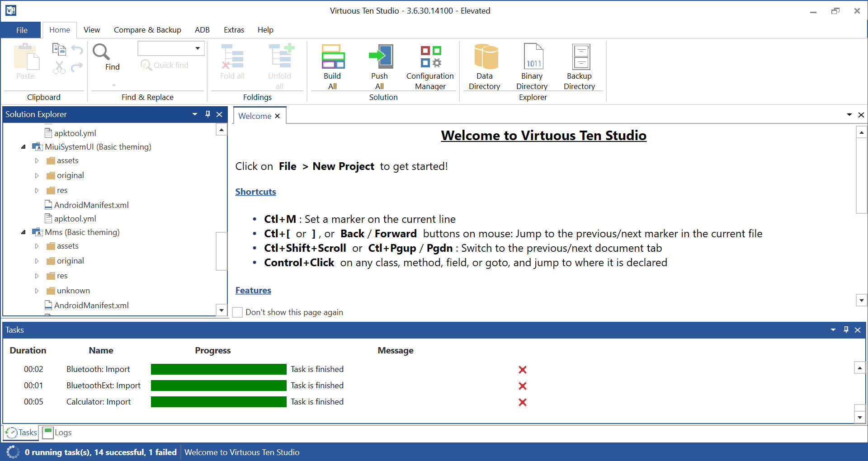Select apktool.yml under MiuiSystemUI
Viewport: 868px width, 461px height.
click(71, 219)
